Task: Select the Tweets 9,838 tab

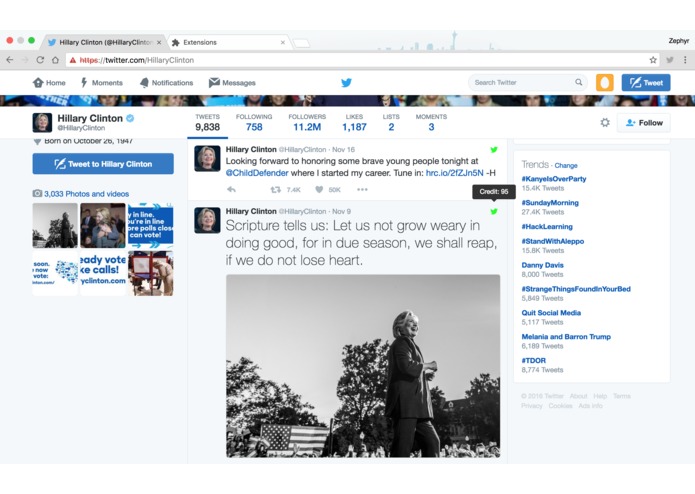Action: (x=207, y=123)
